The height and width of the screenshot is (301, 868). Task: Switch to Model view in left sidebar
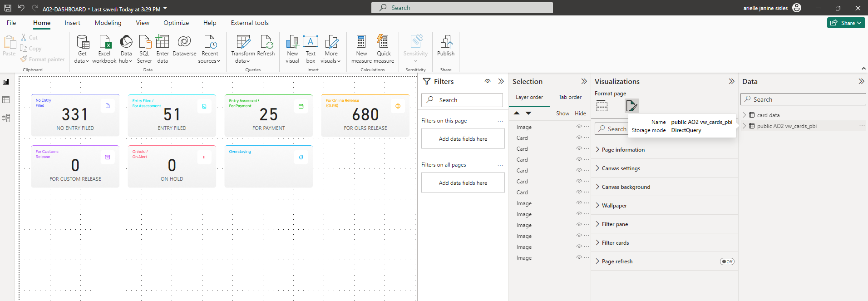[x=6, y=118]
